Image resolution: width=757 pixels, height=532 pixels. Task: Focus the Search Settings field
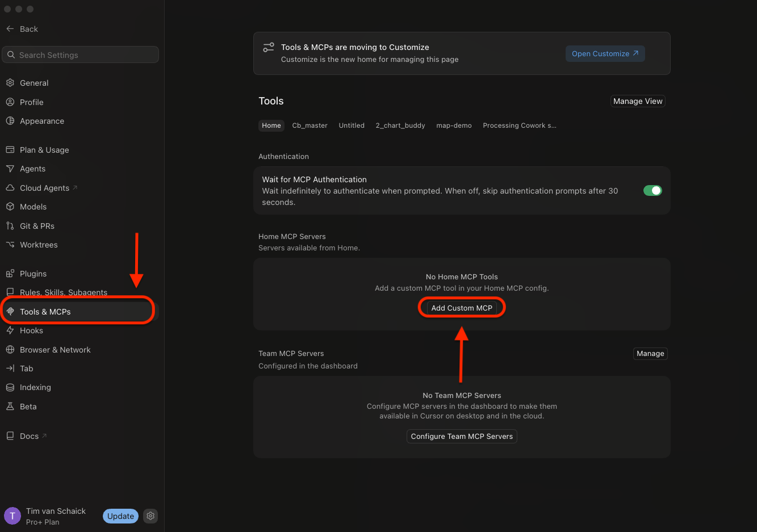(81, 55)
